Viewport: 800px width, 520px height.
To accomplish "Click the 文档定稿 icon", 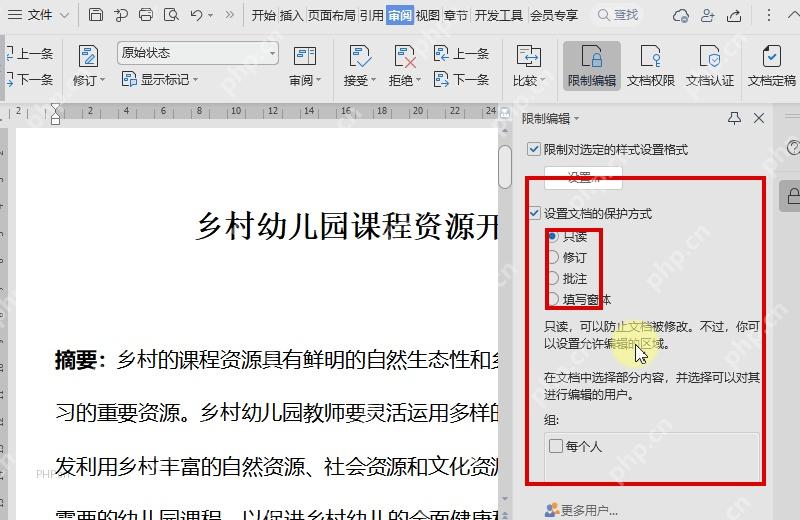I will 771,56.
